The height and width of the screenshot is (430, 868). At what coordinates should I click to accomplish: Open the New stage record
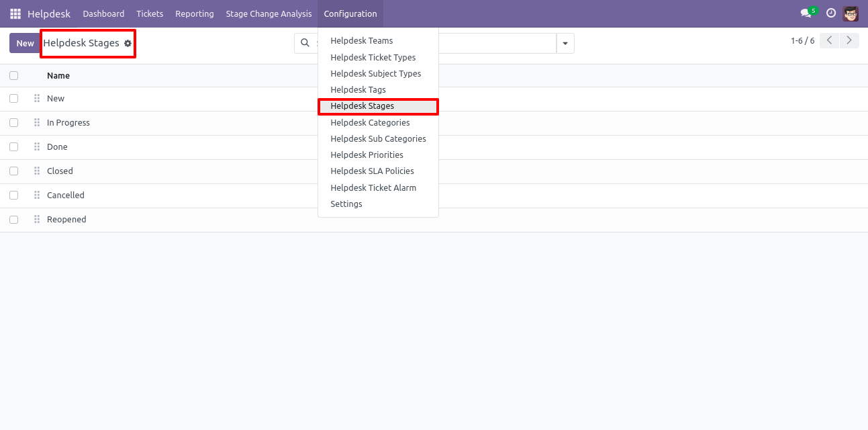point(56,99)
